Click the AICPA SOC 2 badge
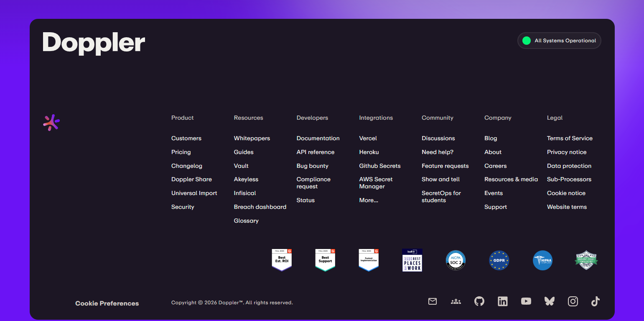644x321 pixels. point(456,260)
